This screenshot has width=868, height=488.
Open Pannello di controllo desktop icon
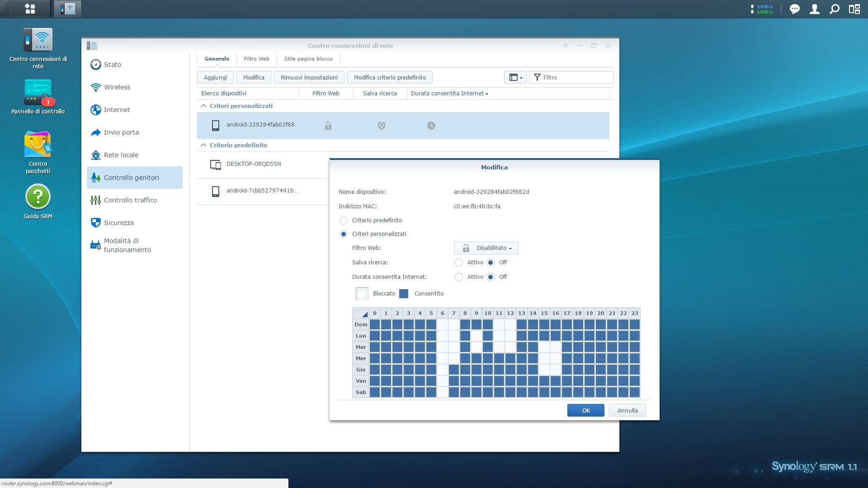coord(38,93)
